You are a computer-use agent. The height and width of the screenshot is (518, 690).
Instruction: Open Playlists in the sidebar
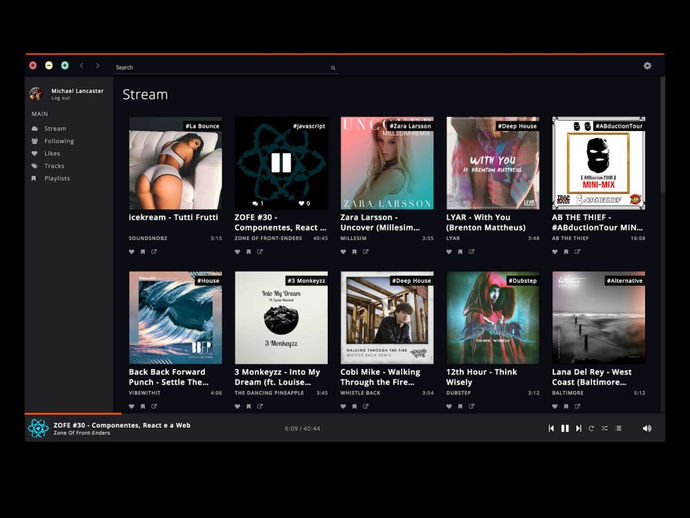tap(57, 178)
